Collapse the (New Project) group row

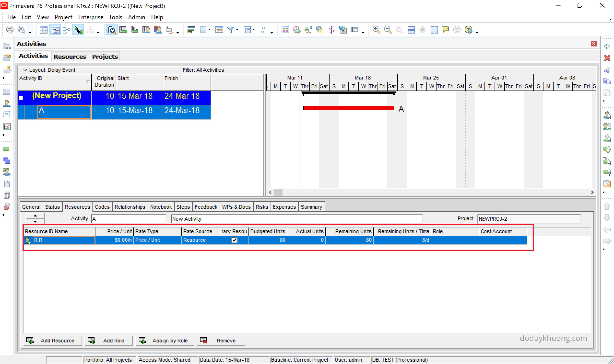(21, 98)
